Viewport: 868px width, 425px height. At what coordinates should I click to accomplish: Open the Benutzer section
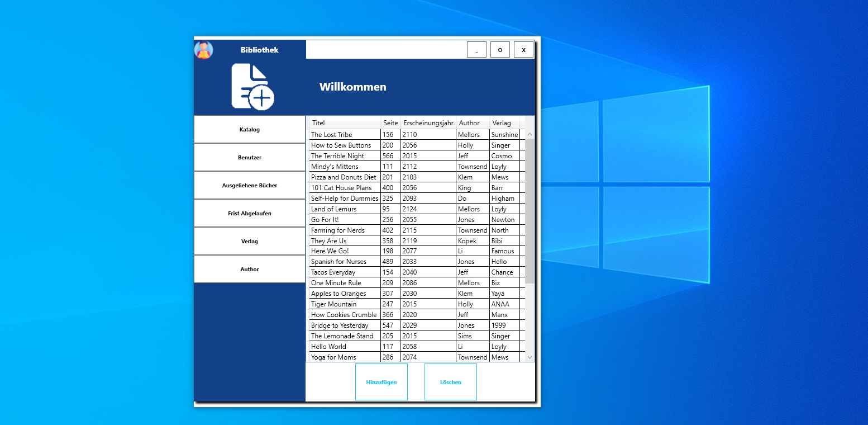pyautogui.click(x=250, y=157)
